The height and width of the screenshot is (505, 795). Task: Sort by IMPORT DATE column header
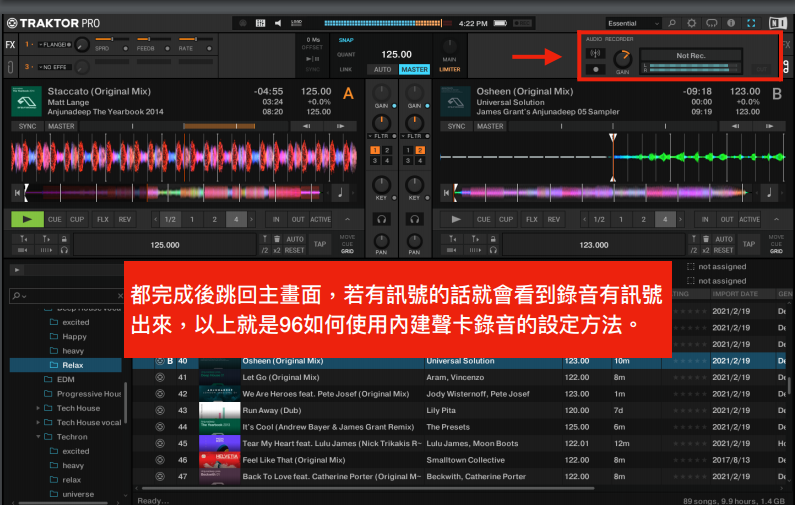[x=735, y=294]
